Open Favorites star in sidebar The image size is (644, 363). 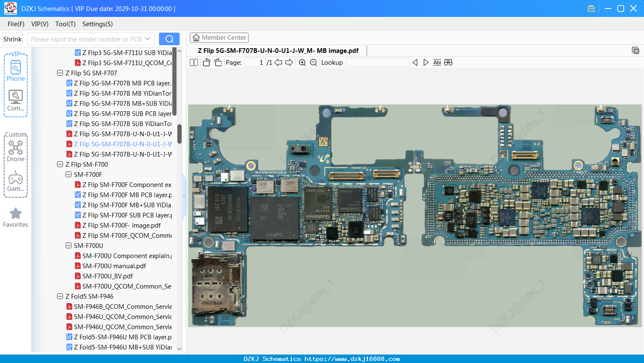(x=16, y=217)
